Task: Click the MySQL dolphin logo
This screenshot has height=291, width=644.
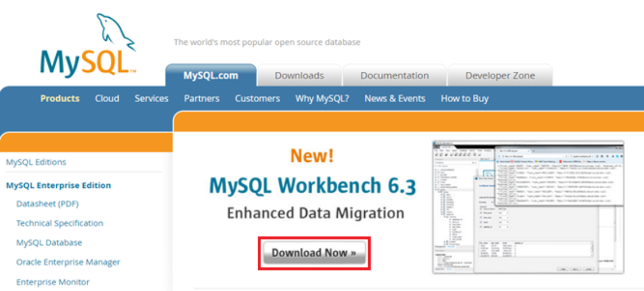Action: click(88, 45)
